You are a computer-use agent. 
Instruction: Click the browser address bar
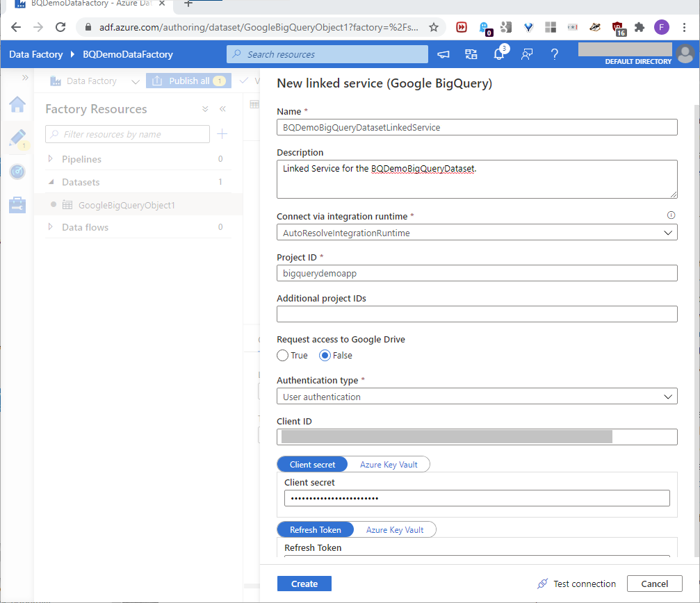[259, 27]
